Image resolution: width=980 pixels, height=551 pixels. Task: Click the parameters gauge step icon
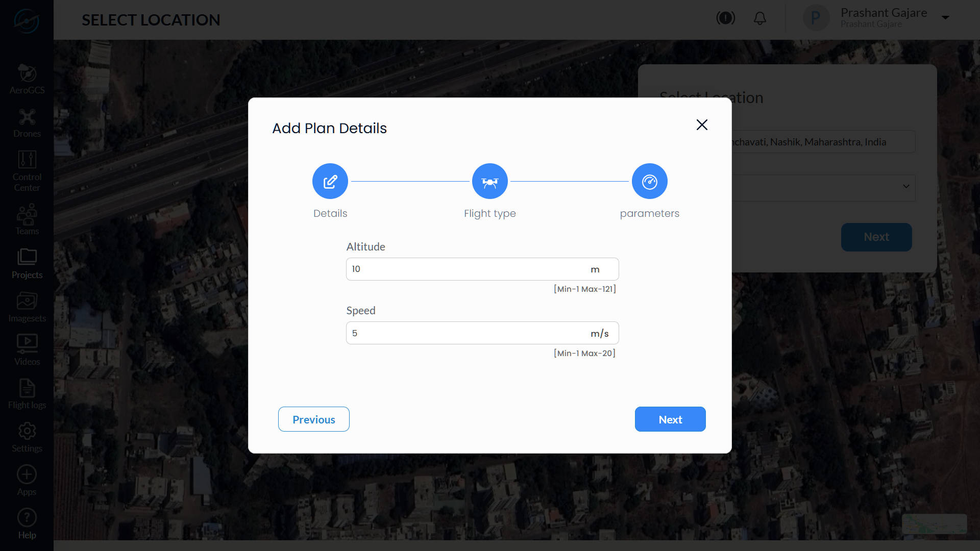[650, 181]
